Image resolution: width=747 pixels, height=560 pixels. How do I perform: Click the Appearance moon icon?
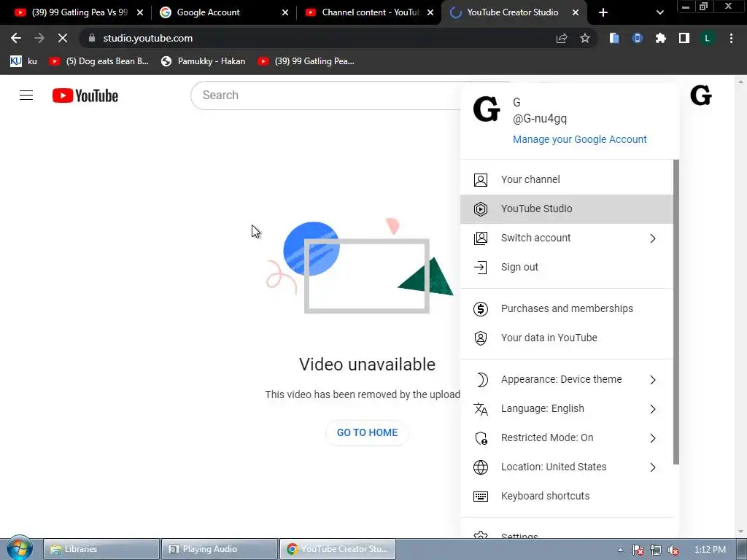point(481,379)
